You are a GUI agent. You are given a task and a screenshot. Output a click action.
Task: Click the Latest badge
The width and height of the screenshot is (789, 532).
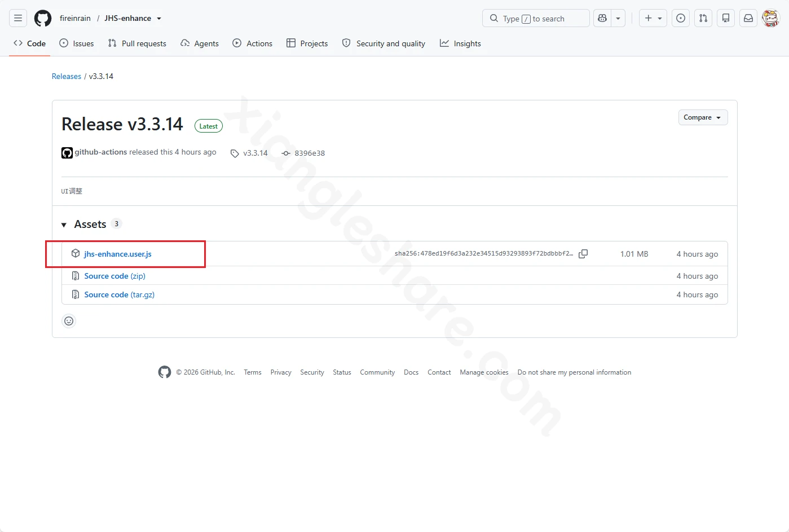[209, 126]
